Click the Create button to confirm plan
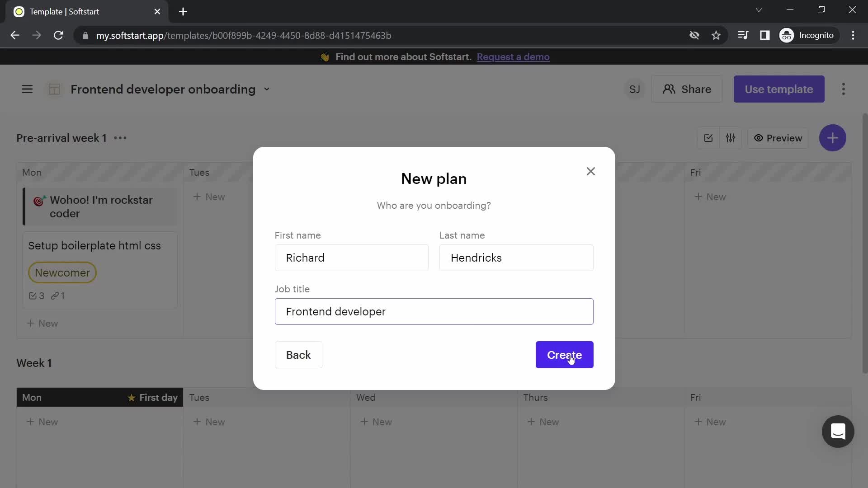Image resolution: width=868 pixels, height=488 pixels. click(565, 355)
